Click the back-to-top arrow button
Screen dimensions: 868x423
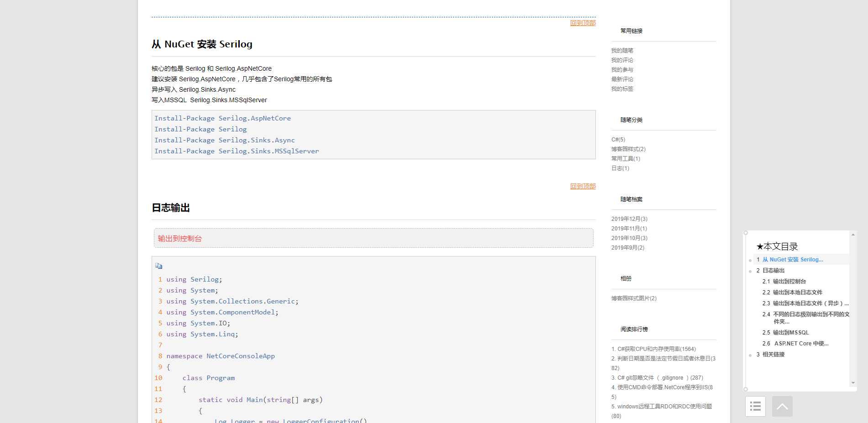click(x=782, y=406)
